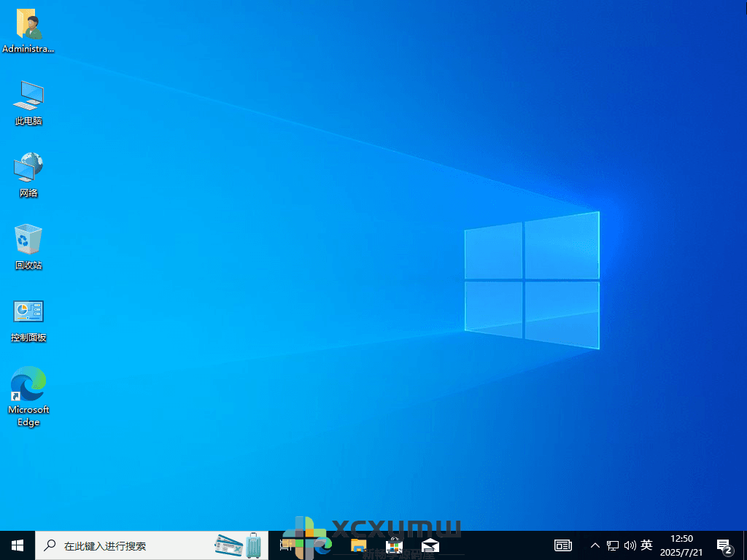Open File Explorer from the taskbar

[x=357, y=545]
